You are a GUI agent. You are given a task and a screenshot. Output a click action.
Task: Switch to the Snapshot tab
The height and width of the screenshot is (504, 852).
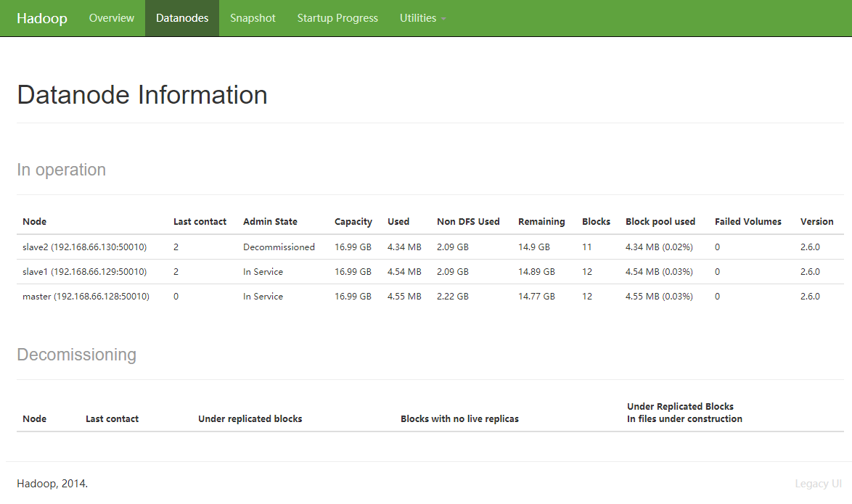click(253, 18)
